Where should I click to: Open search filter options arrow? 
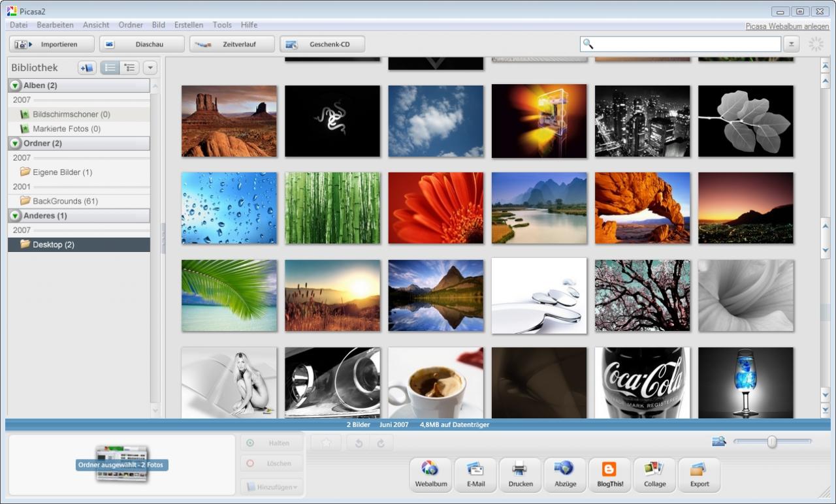(791, 44)
